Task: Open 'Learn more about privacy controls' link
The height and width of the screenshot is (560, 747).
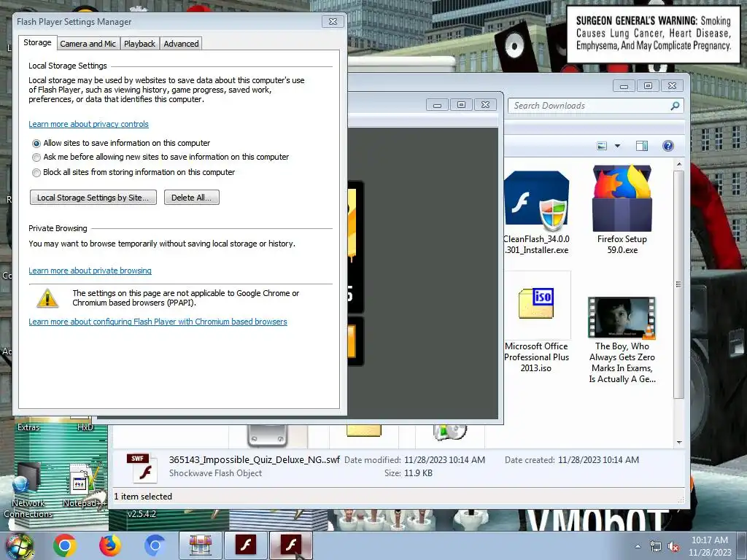Action: click(88, 124)
